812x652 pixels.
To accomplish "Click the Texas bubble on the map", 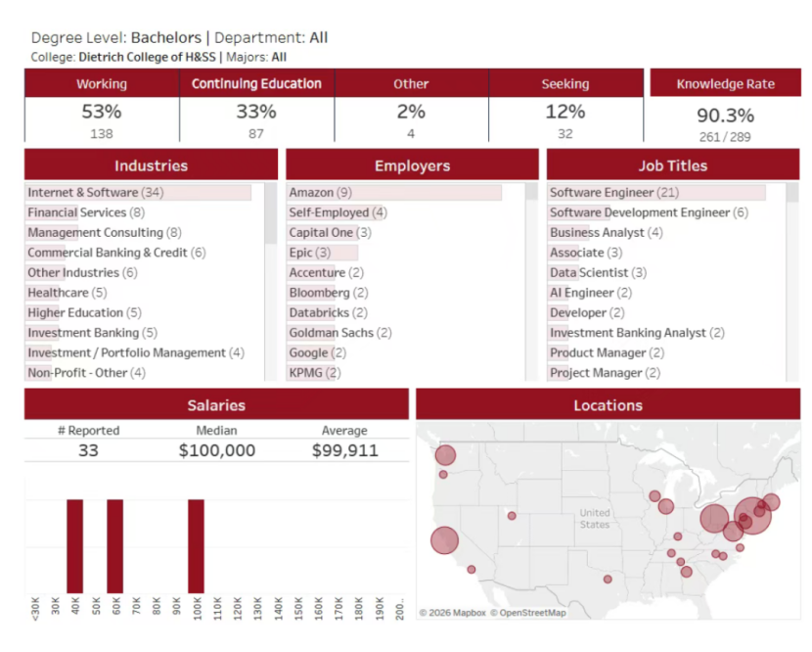I will tap(608, 579).
